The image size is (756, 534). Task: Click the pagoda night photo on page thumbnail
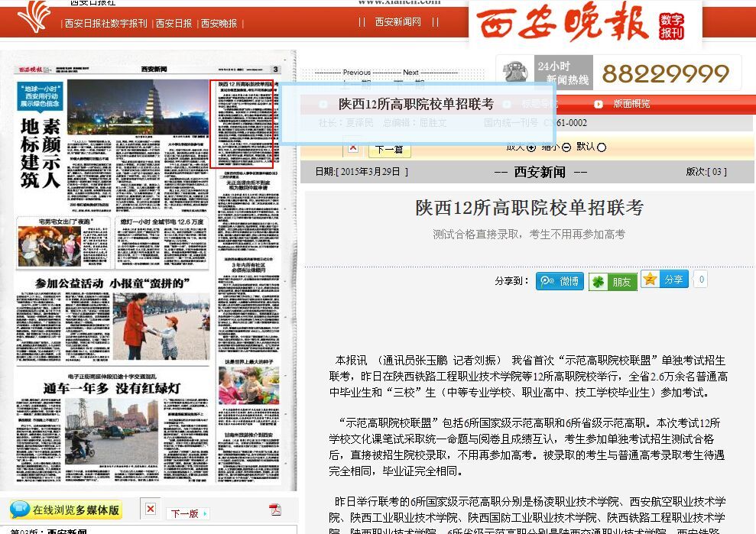(136, 106)
